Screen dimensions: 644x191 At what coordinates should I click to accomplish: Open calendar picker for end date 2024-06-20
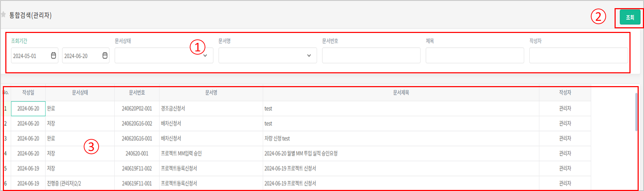pos(105,56)
